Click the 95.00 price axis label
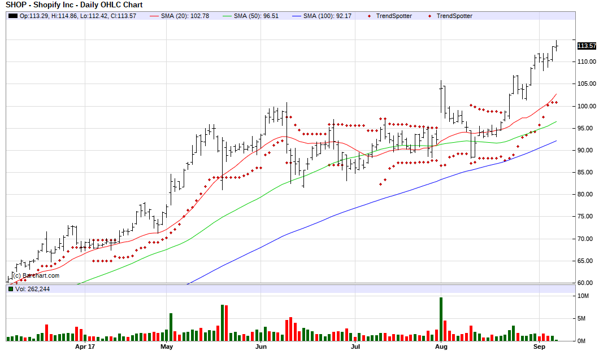The height and width of the screenshot is (364, 599). pos(587,128)
